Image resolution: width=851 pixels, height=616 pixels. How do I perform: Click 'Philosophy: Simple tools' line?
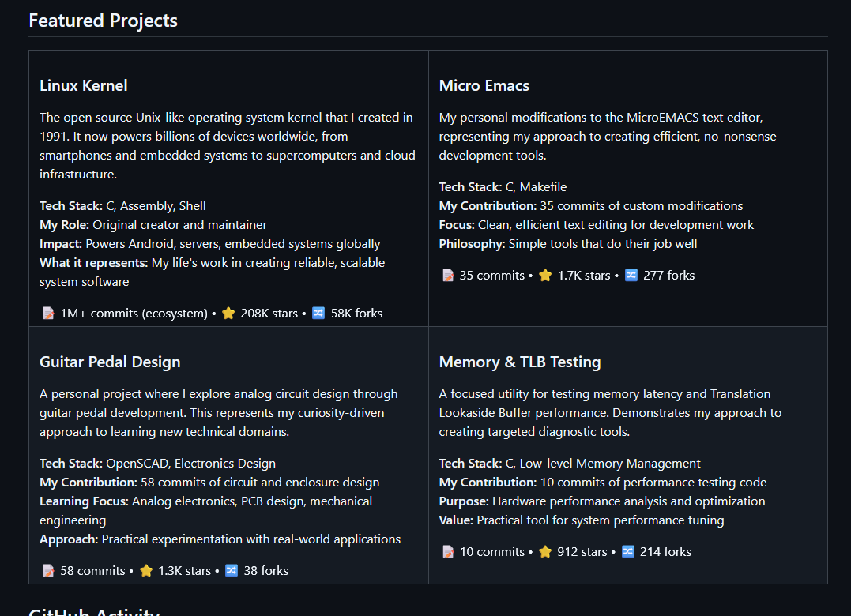(x=568, y=244)
